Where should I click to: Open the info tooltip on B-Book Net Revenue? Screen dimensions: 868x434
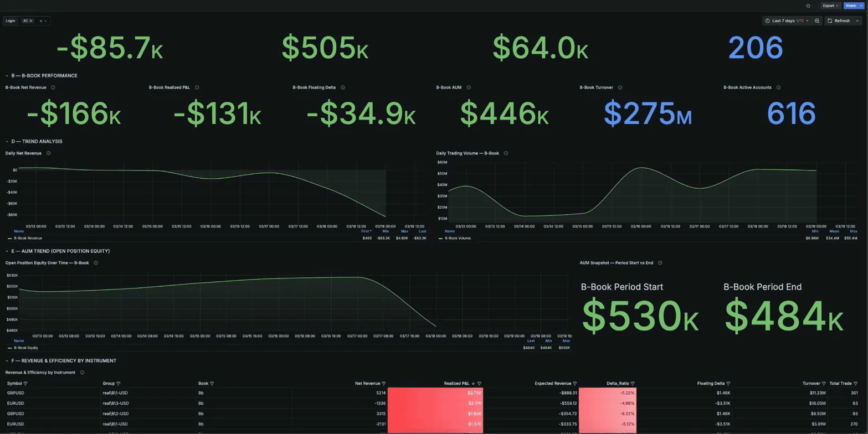[53, 87]
